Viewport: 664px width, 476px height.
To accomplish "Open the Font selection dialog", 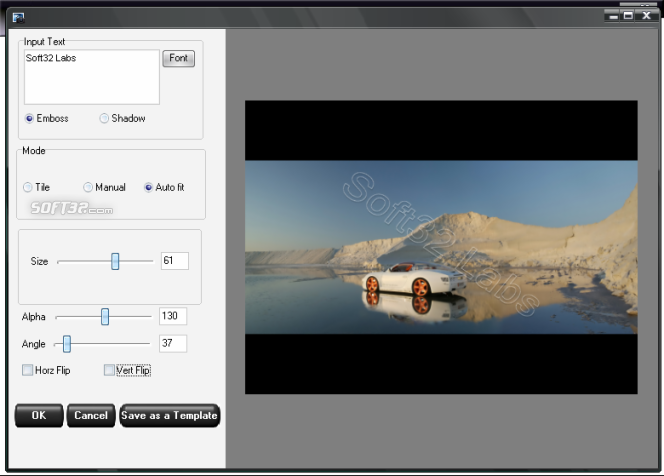I will point(178,58).
